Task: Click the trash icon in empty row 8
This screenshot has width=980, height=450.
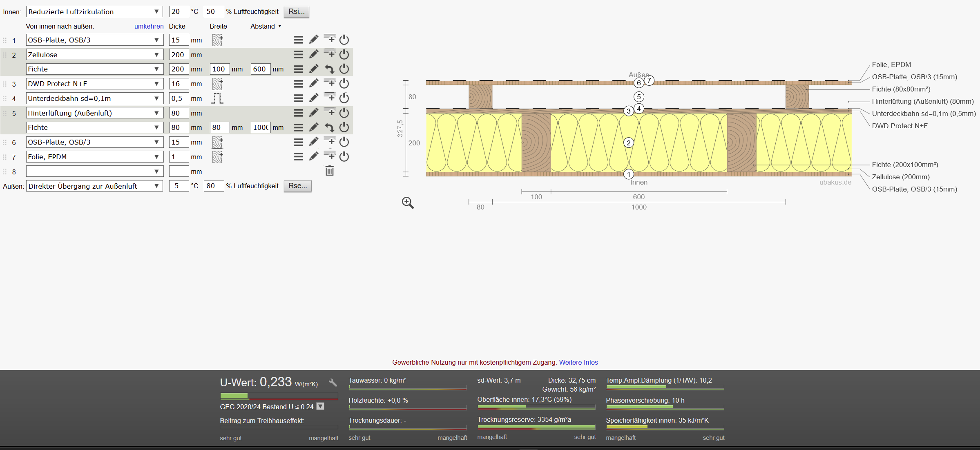Action: tap(330, 171)
